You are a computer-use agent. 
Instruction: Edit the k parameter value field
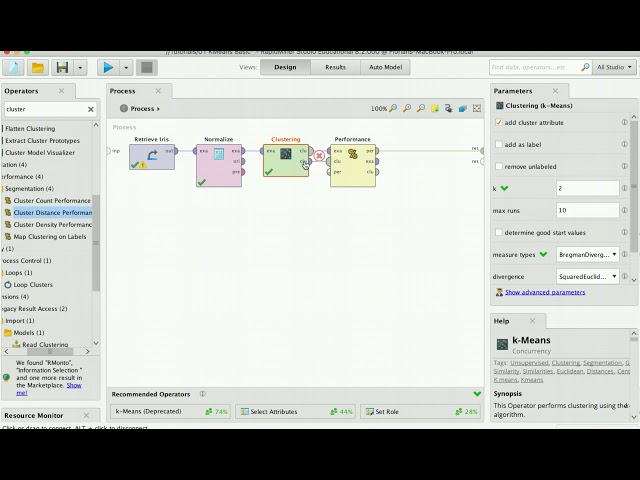point(588,188)
